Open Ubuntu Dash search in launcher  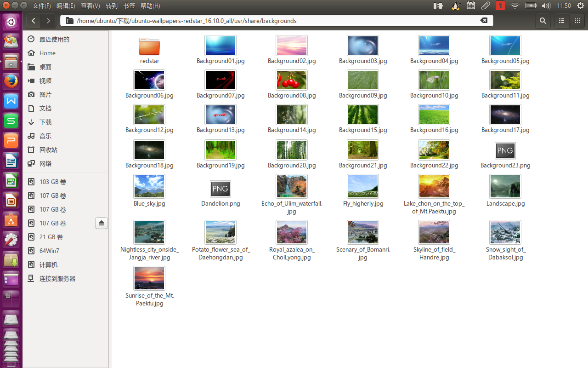(x=11, y=22)
